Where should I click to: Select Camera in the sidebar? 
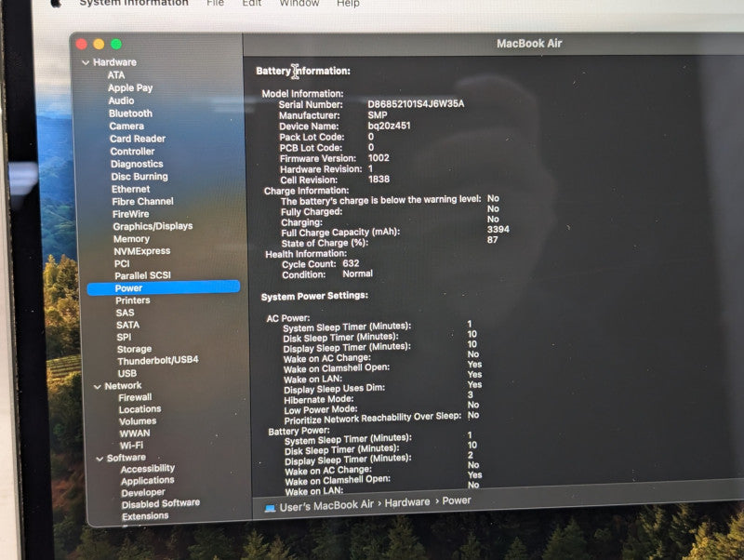(x=126, y=127)
